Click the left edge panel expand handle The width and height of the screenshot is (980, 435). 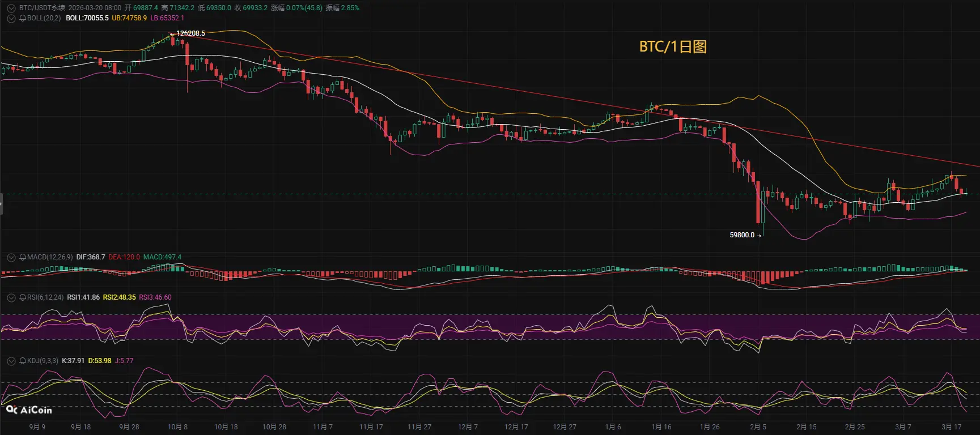[x=2, y=204]
